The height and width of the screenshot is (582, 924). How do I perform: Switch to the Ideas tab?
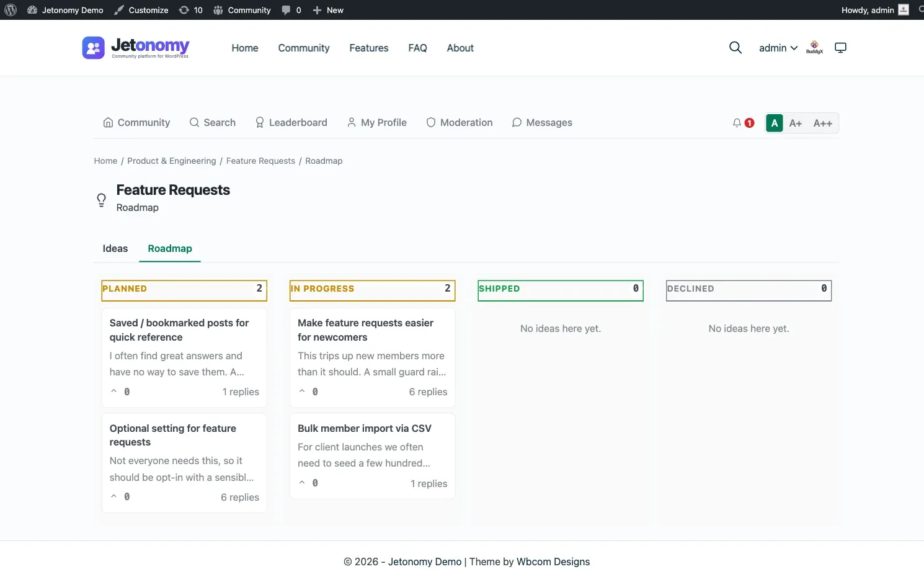(115, 248)
